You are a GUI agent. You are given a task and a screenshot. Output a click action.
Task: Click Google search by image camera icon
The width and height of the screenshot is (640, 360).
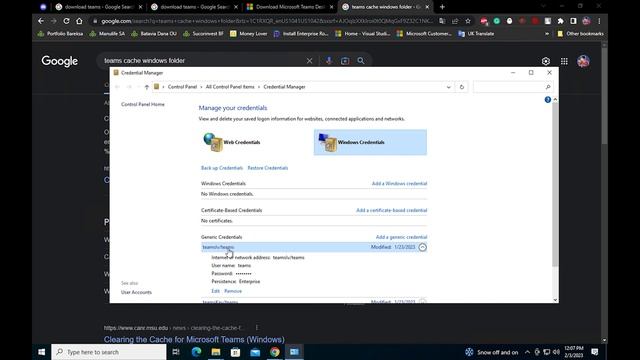(x=345, y=61)
